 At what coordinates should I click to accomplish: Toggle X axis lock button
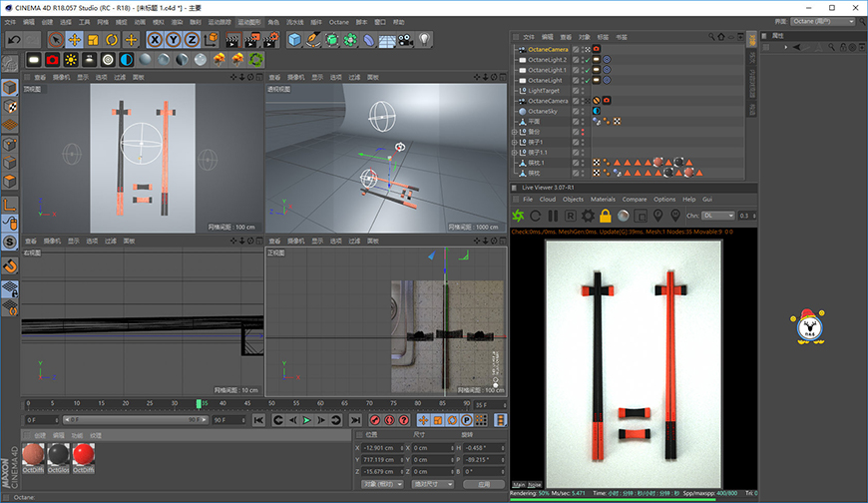(155, 40)
